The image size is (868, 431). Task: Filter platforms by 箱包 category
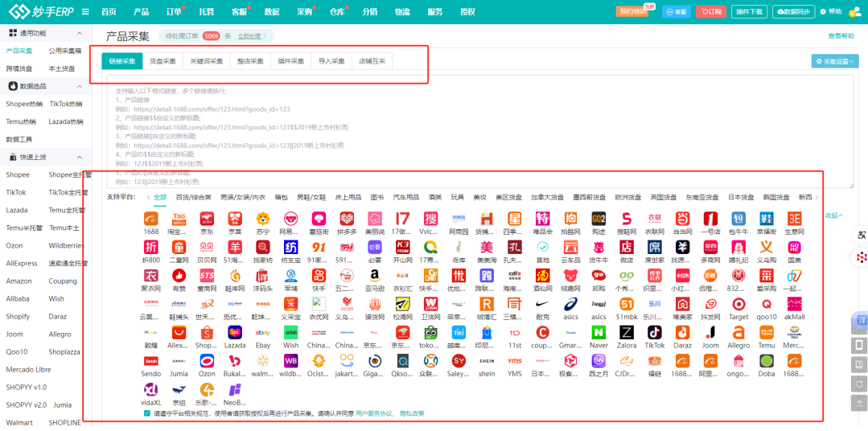(x=282, y=198)
